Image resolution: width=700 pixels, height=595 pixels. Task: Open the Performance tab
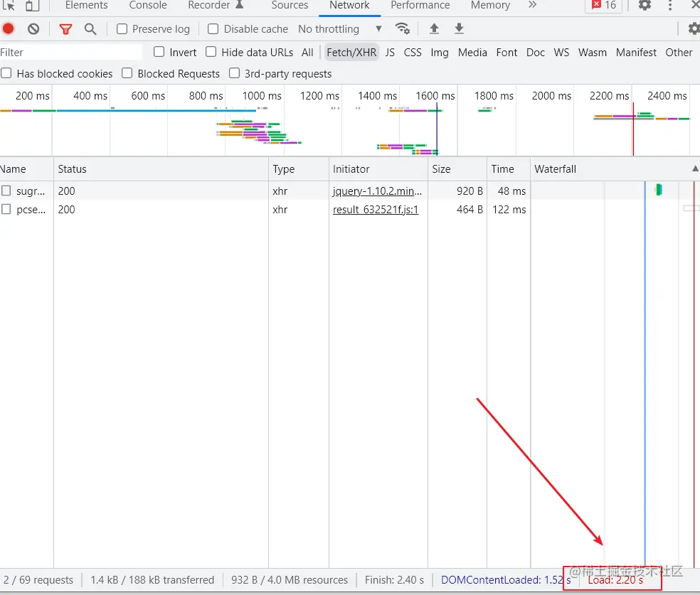(420, 6)
